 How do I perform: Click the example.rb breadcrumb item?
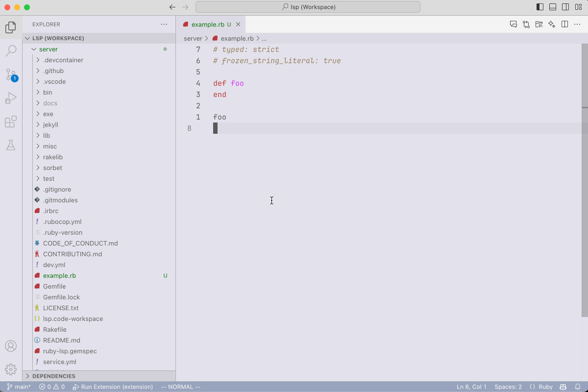[233, 38]
